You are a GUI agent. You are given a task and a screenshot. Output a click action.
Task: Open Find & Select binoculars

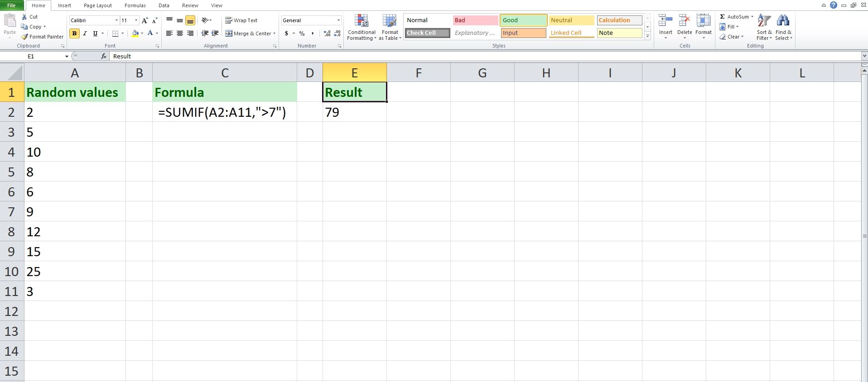(x=783, y=27)
